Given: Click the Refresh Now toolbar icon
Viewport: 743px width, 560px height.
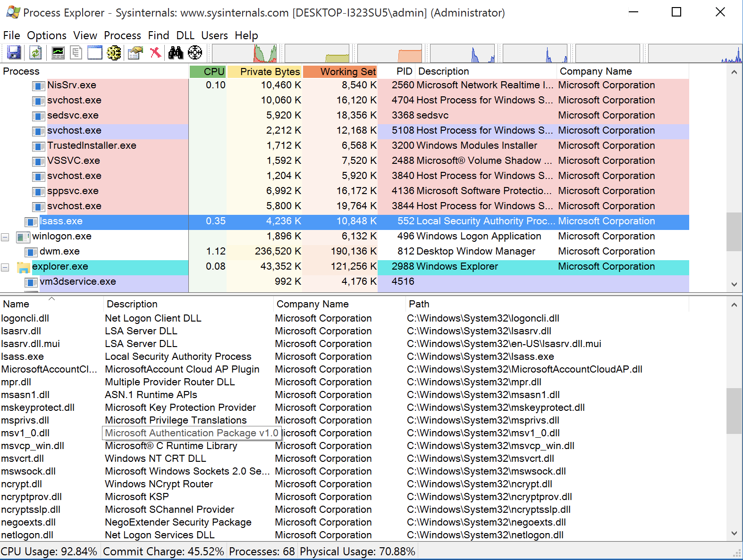Looking at the screenshot, I should coord(35,52).
